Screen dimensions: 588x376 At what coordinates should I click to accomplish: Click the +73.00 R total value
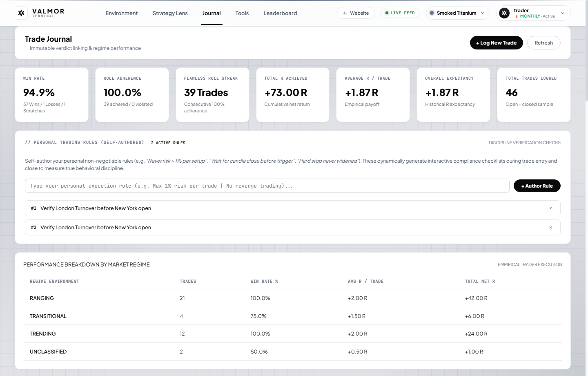pos(286,93)
